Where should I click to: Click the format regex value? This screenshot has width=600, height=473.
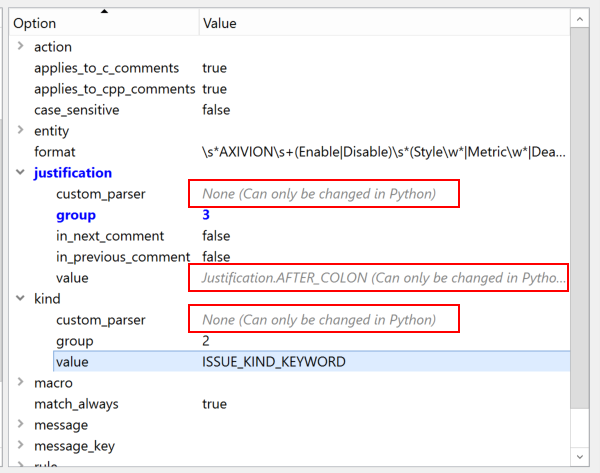click(384, 152)
